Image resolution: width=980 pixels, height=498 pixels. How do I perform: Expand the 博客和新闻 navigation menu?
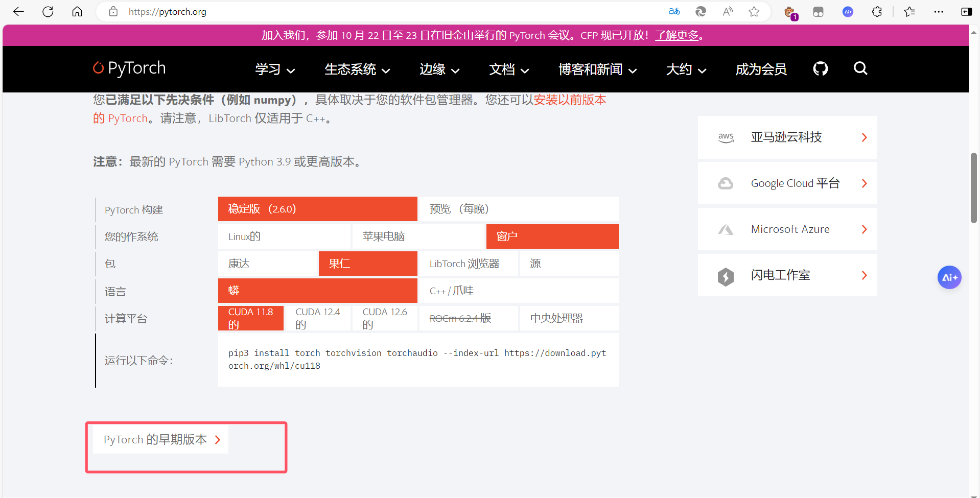click(x=597, y=69)
